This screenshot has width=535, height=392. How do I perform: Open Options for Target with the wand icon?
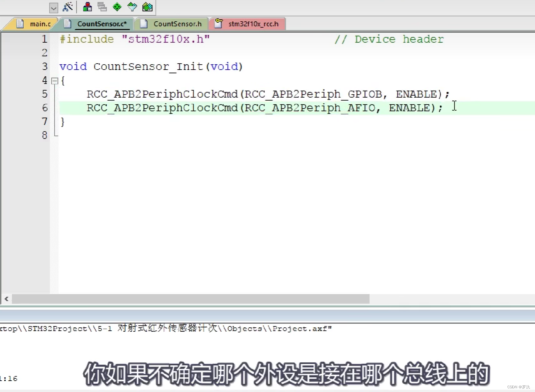point(68,7)
